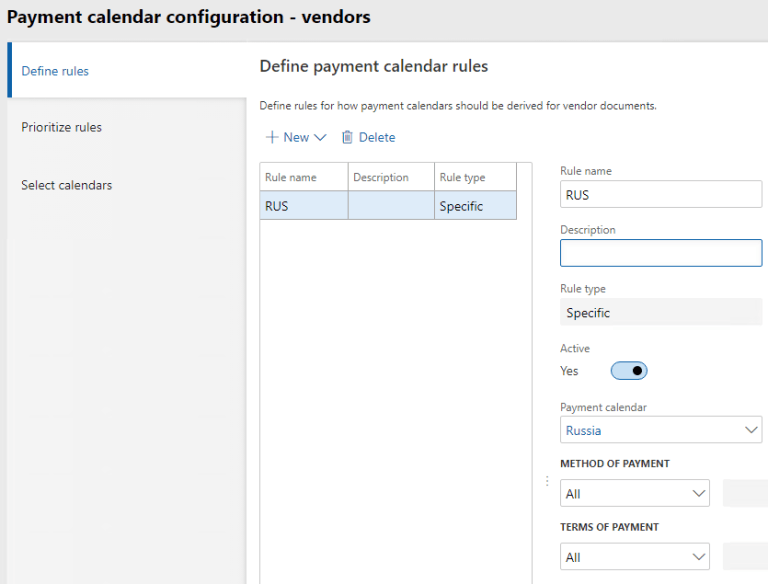
Task: Click the field next to Terms of payment dropdown
Action: click(x=745, y=557)
